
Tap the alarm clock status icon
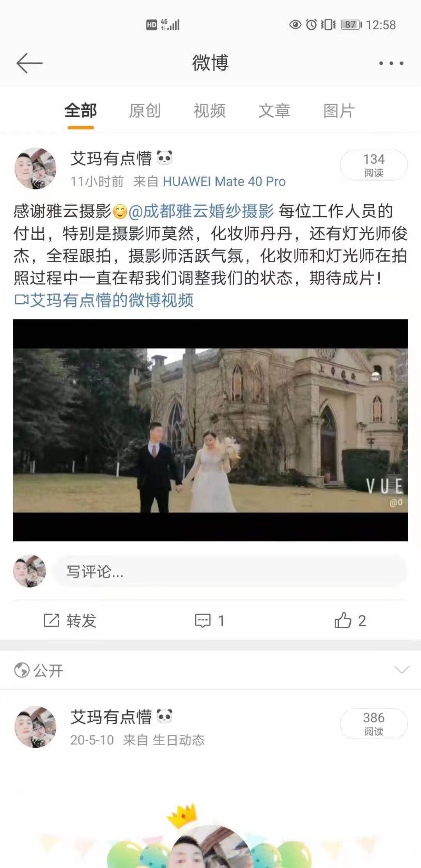point(311,25)
